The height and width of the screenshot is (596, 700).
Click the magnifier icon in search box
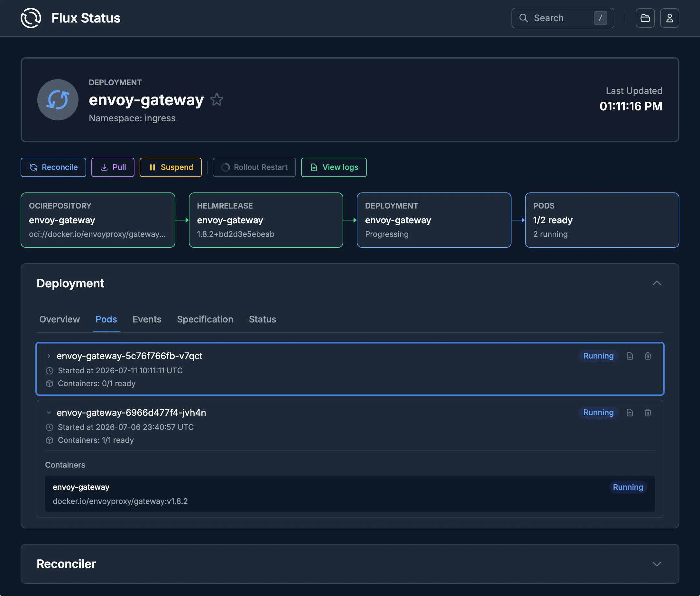(523, 18)
